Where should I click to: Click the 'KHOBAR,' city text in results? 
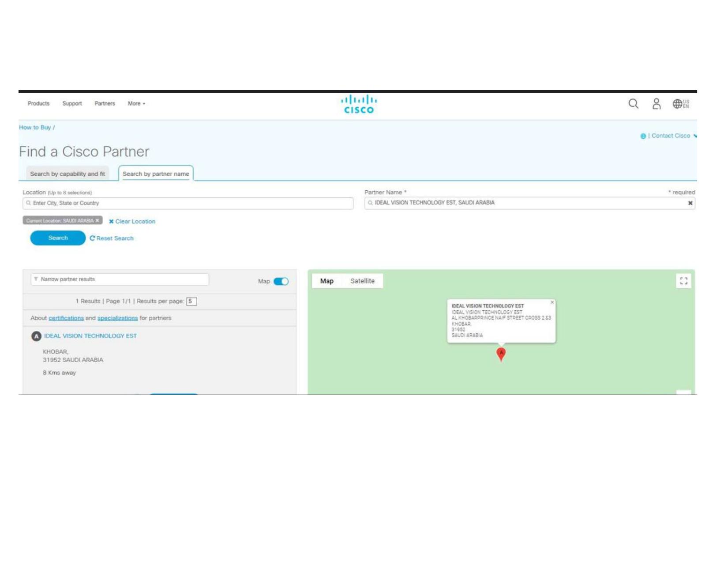click(x=56, y=352)
